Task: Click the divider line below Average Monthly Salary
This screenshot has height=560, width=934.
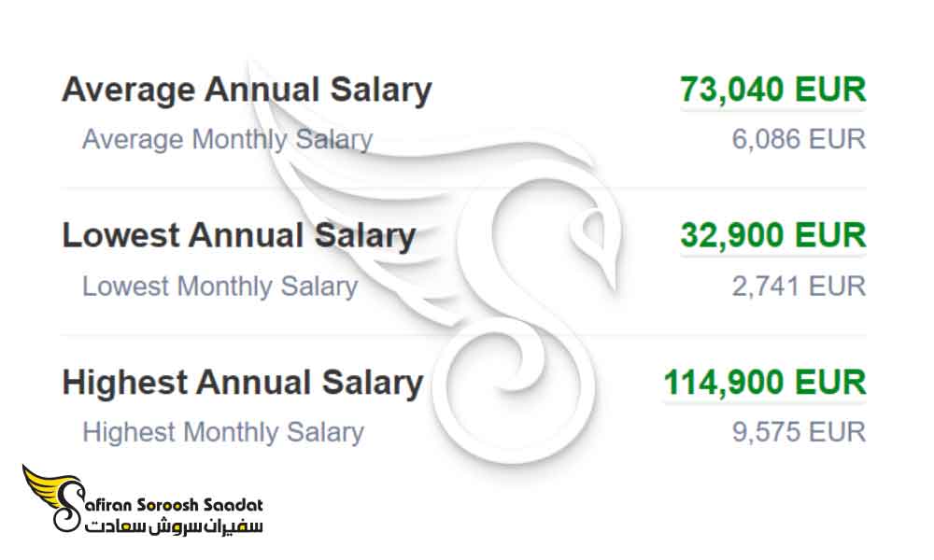Action: point(463,188)
